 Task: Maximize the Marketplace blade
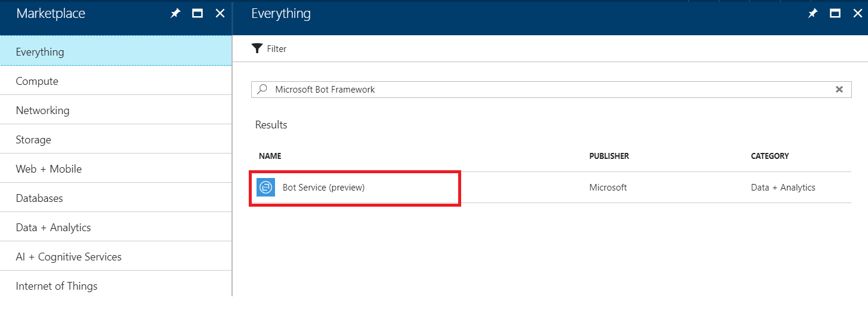(197, 14)
